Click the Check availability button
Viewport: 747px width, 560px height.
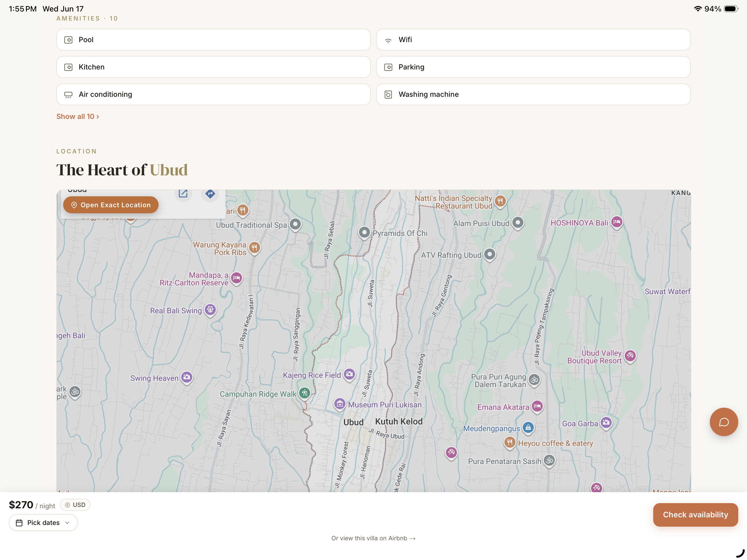pos(695,514)
